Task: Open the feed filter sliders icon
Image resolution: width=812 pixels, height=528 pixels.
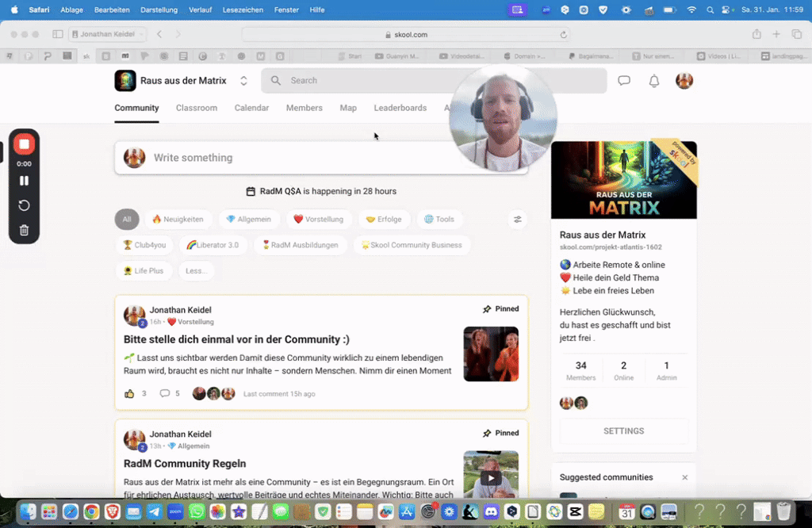Action: (517, 219)
